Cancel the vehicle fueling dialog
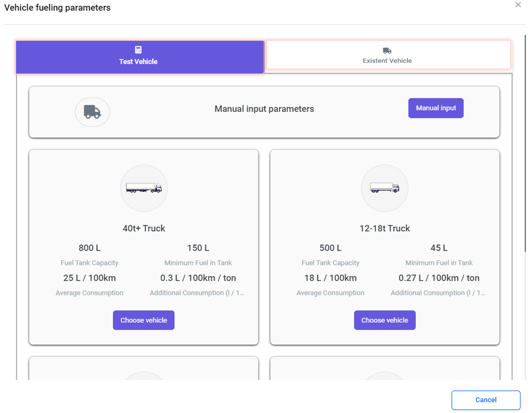 point(486,400)
